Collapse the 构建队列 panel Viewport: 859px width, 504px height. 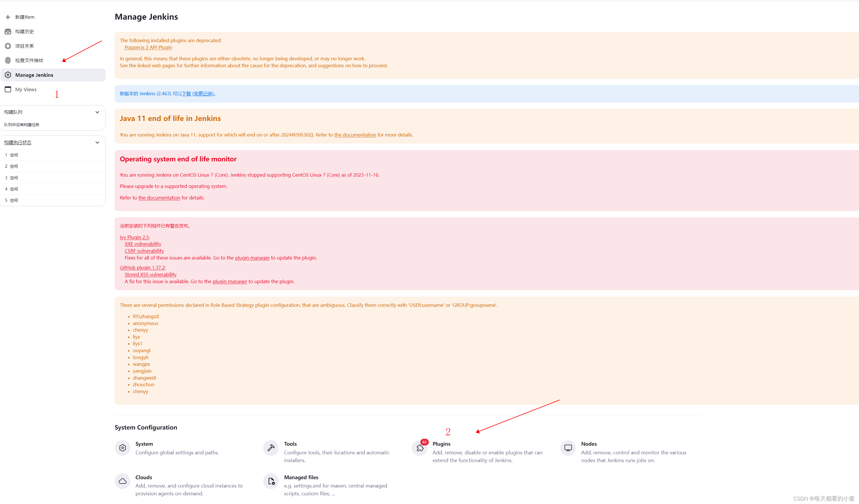pyautogui.click(x=97, y=112)
